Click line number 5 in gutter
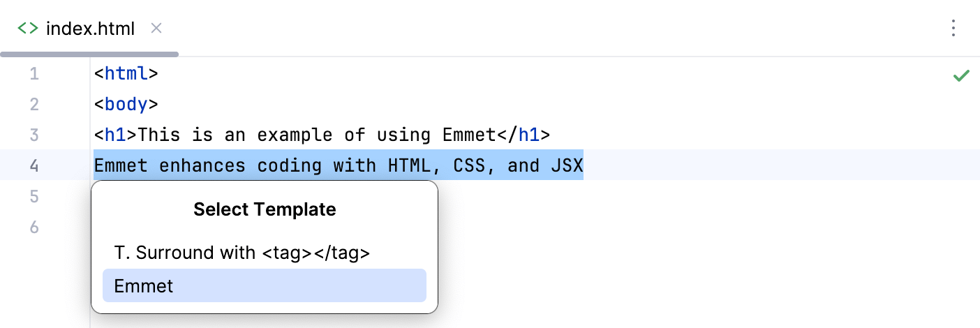Viewport: 980px width, 328px height. click(x=34, y=196)
